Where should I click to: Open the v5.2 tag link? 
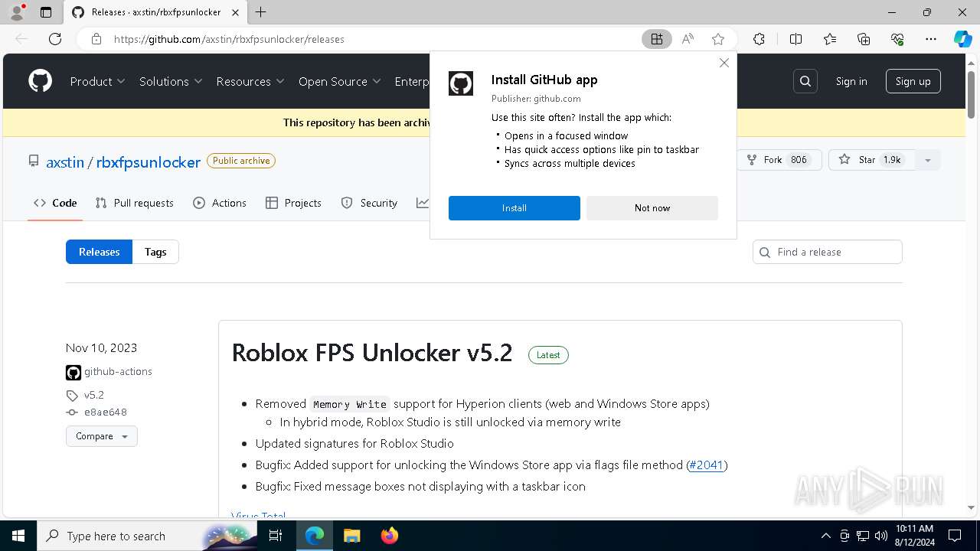click(94, 396)
